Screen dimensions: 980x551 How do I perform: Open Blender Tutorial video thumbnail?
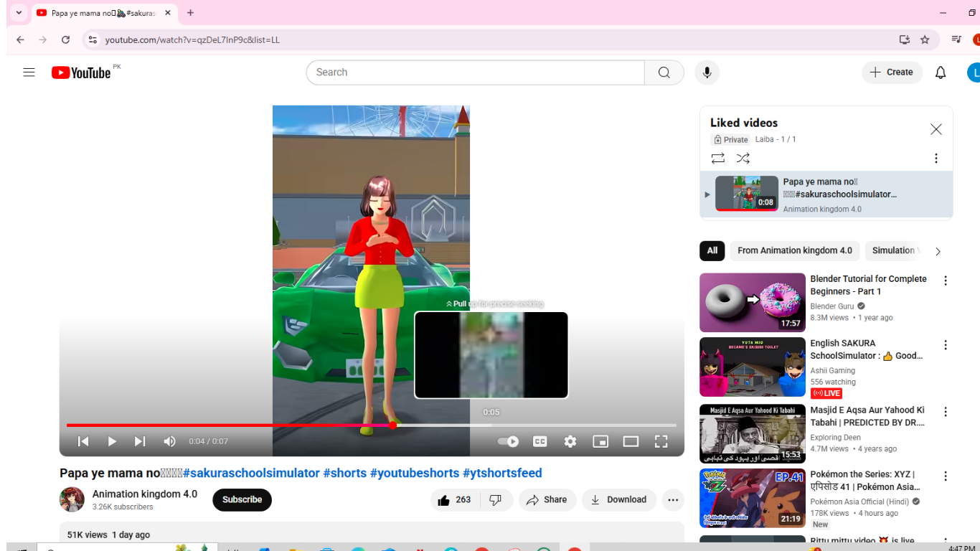(753, 302)
